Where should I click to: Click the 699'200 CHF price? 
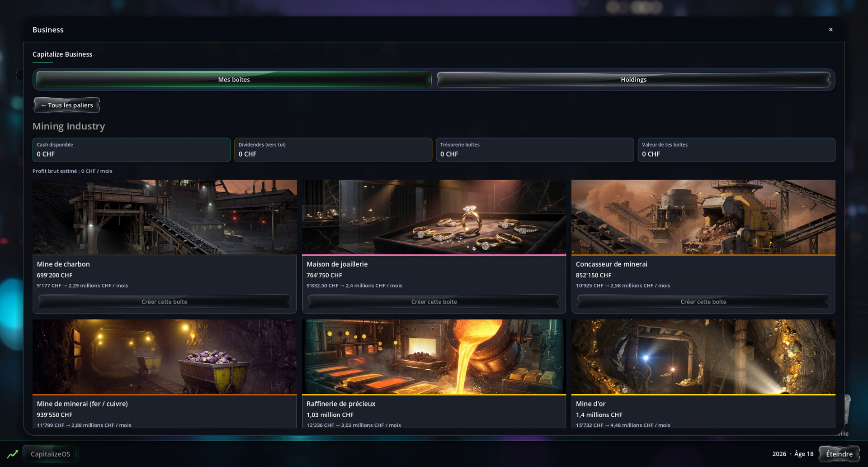(55, 275)
